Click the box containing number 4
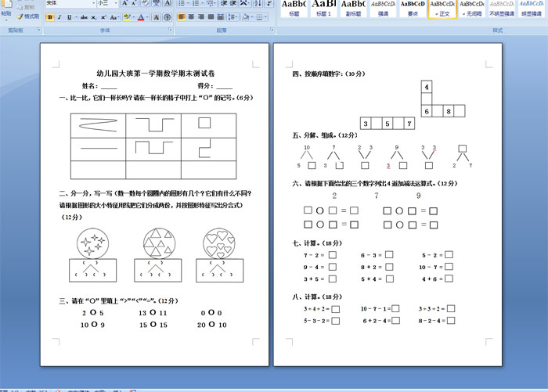Screen dimensions: 548x392 (x=427, y=87)
